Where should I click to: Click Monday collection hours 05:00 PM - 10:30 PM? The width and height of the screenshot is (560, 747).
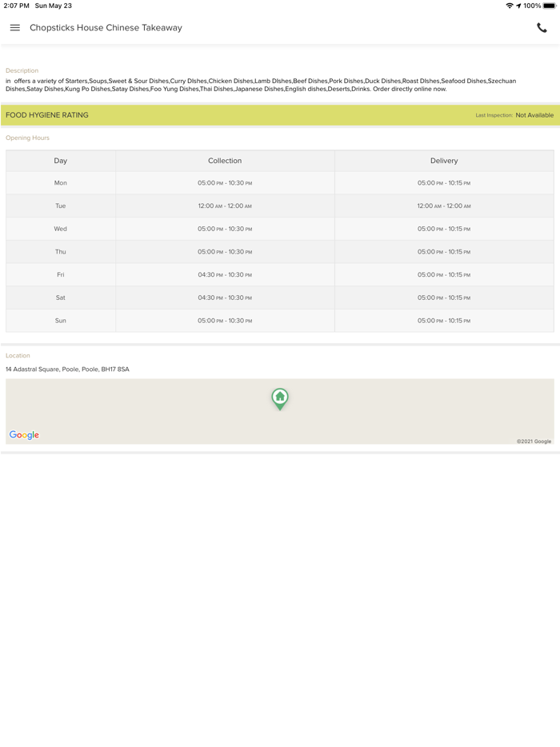225,183
